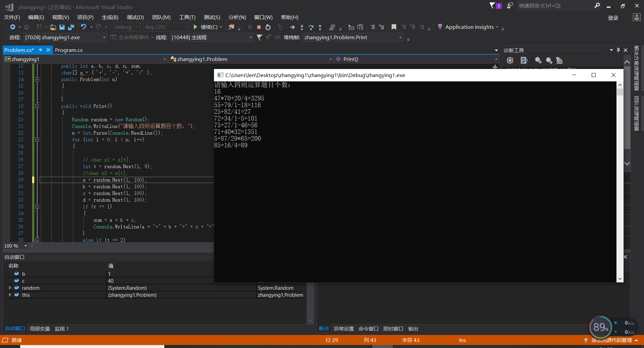Open the 工具(T) menu

pyautogui.click(x=187, y=17)
